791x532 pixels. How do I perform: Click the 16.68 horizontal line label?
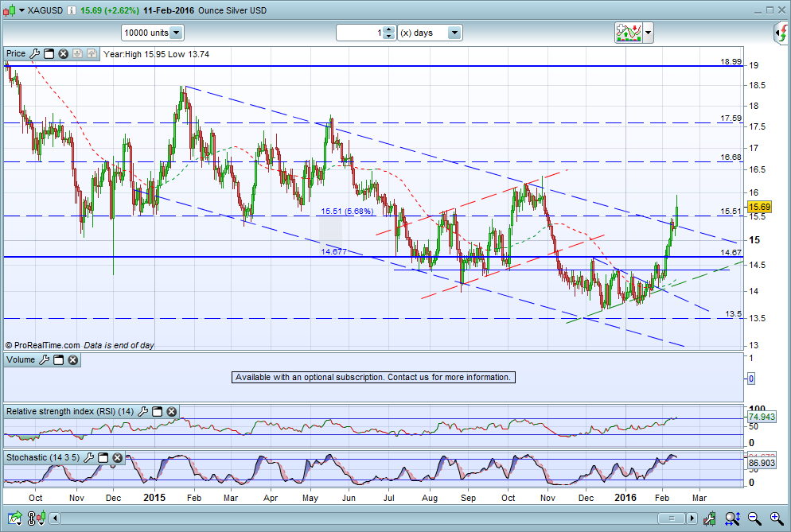click(x=731, y=157)
